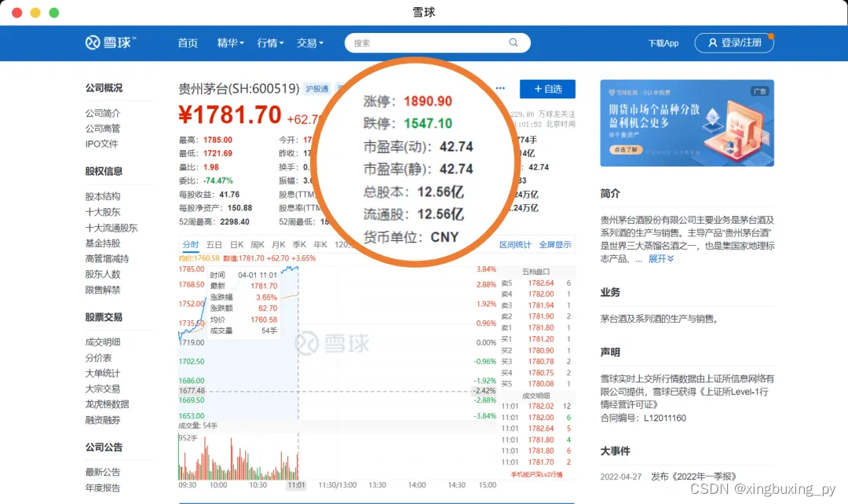
Task: Open 十大流通股东 in sidebar
Action: point(111,228)
